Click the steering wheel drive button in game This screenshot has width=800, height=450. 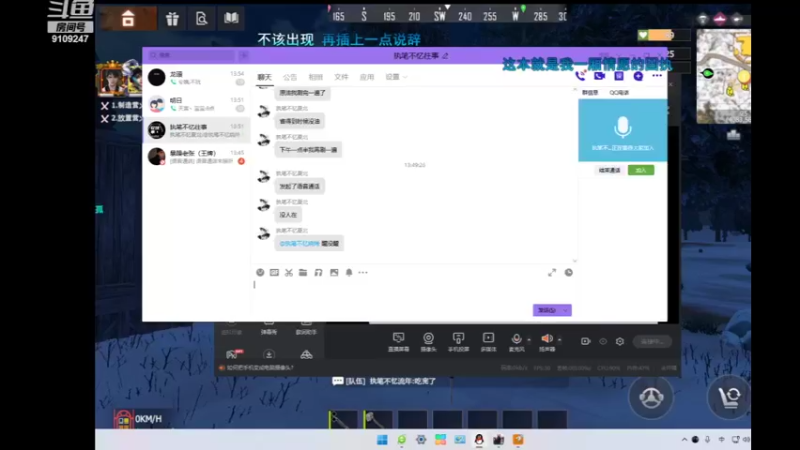[x=651, y=397]
